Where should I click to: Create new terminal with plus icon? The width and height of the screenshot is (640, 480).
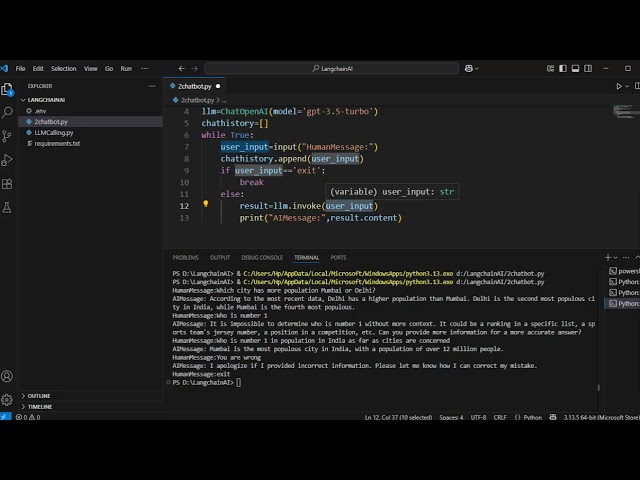(x=608, y=257)
